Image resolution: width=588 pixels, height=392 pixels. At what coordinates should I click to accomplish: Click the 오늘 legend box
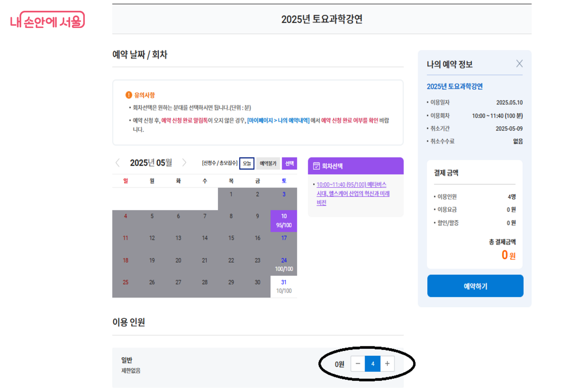pyautogui.click(x=247, y=163)
